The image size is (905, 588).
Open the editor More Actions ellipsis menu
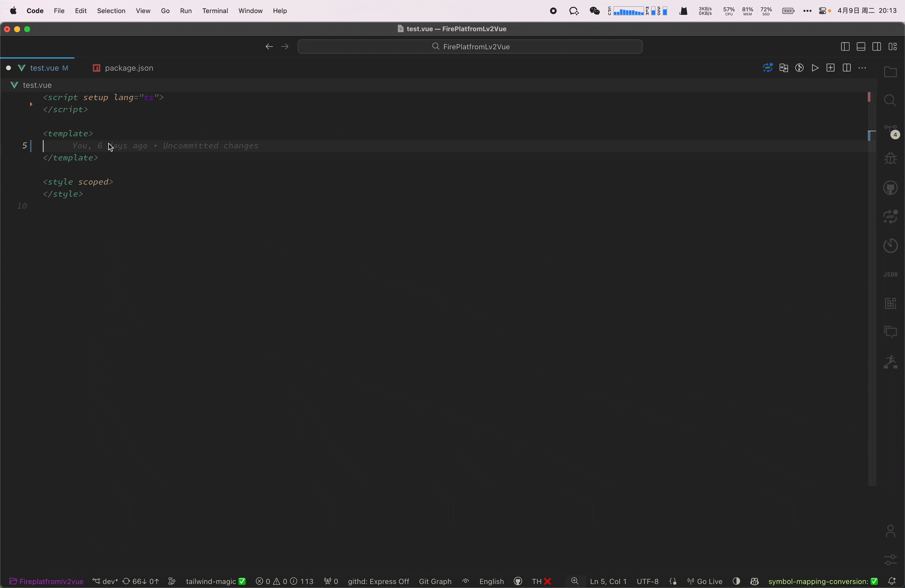pyautogui.click(x=862, y=68)
